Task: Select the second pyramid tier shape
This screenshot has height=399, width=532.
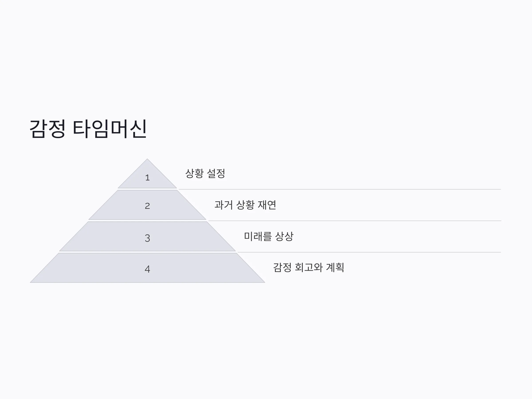Action: pos(147,205)
